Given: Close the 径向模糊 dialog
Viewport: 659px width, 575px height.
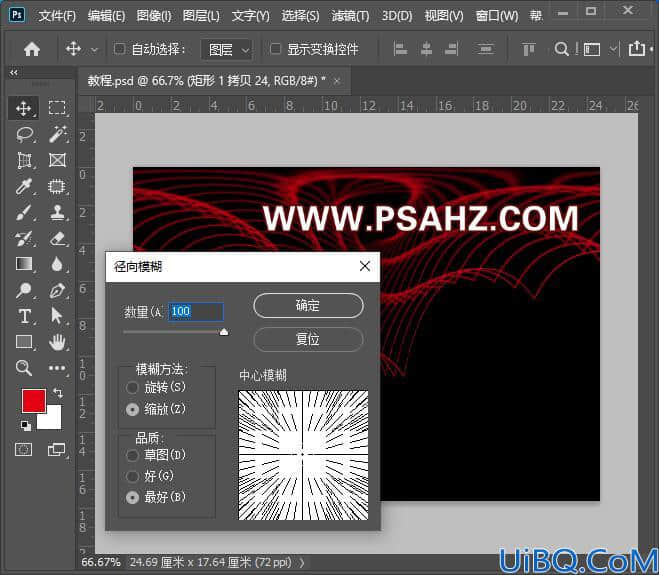Looking at the screenshot, I should [x=365, y=266].
